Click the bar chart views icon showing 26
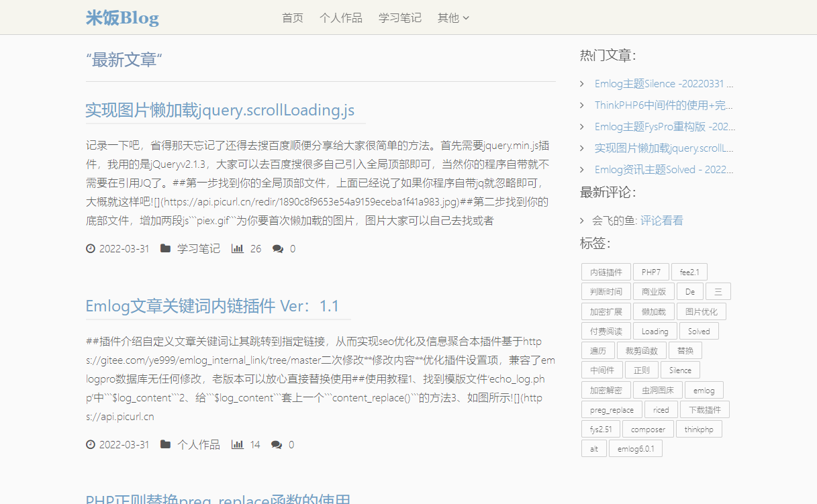 click(x=237, y=249)
